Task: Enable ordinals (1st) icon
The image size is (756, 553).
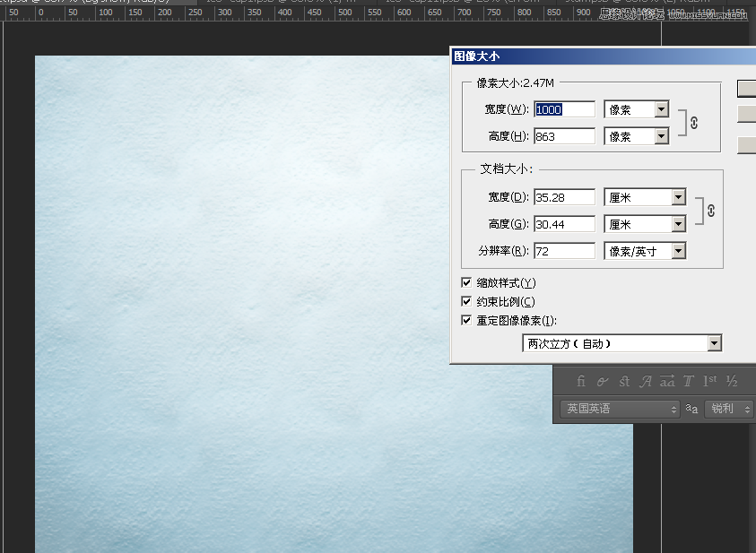Action: pos(710,381)
